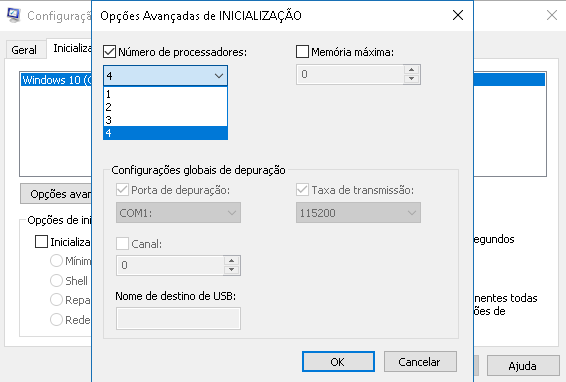This screenshot has width=566, height=382.
Task: Click the Cancelar button
Action: 420,361
